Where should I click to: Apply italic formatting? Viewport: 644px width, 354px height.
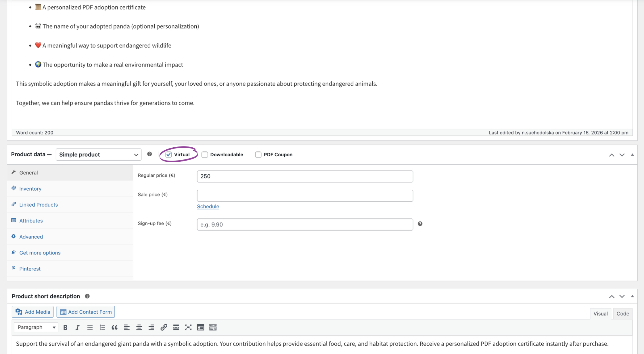pos(77,327)
